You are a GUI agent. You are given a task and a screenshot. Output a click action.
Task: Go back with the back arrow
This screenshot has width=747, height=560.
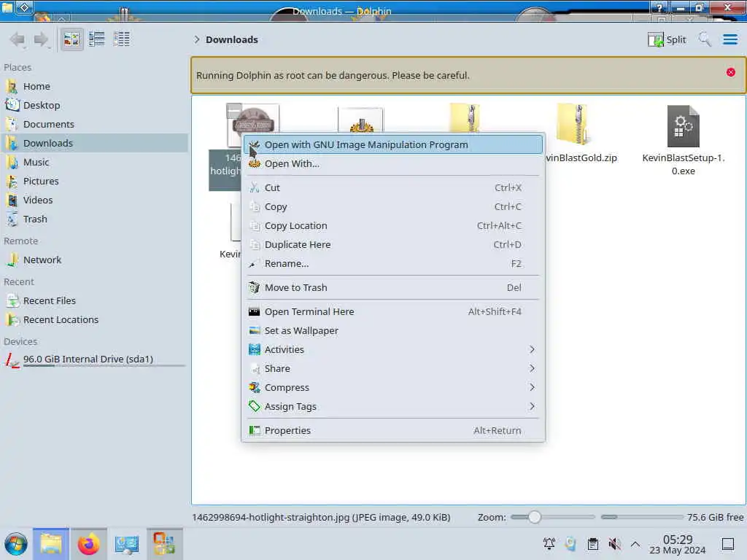[x=18, y=39]
